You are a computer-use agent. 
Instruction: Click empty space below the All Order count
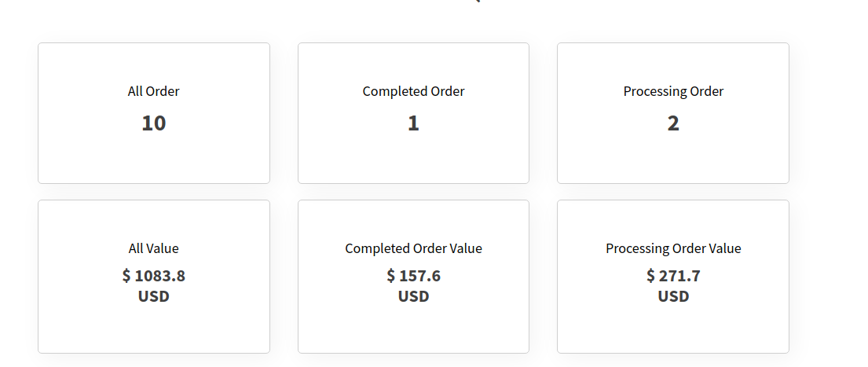[154, 160]
